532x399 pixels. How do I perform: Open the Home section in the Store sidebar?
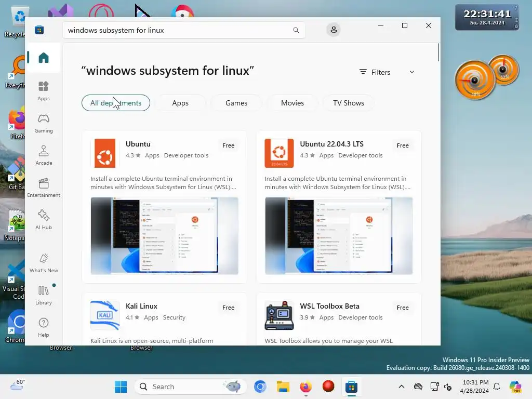coord(44,58)
